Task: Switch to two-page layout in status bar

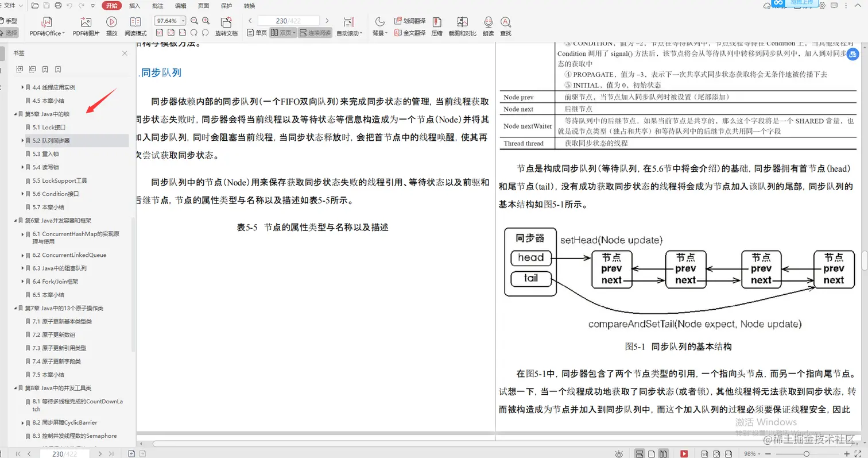Action: click(663, 453)
